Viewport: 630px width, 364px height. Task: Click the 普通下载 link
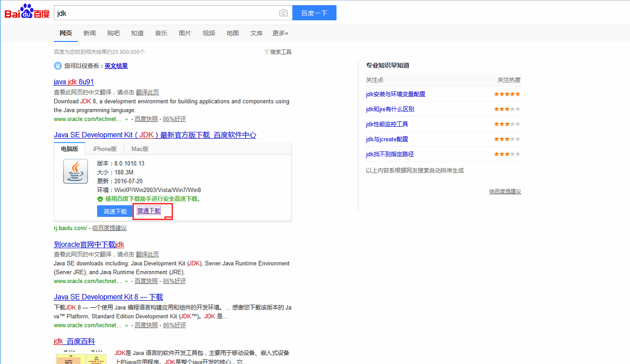(x=149, y=211)
